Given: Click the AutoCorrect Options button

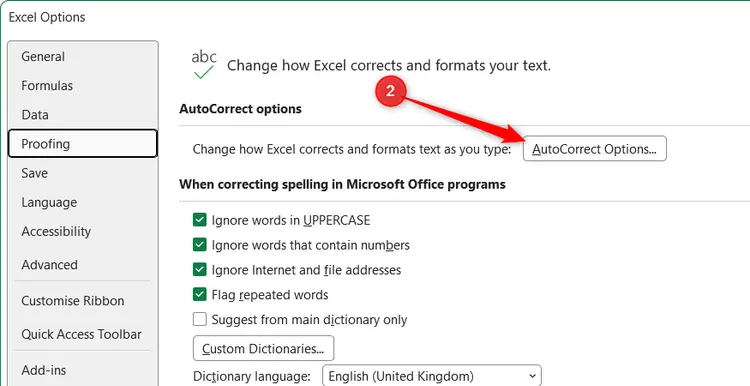Looking at the screenshot, I should (x=595, y=149).
